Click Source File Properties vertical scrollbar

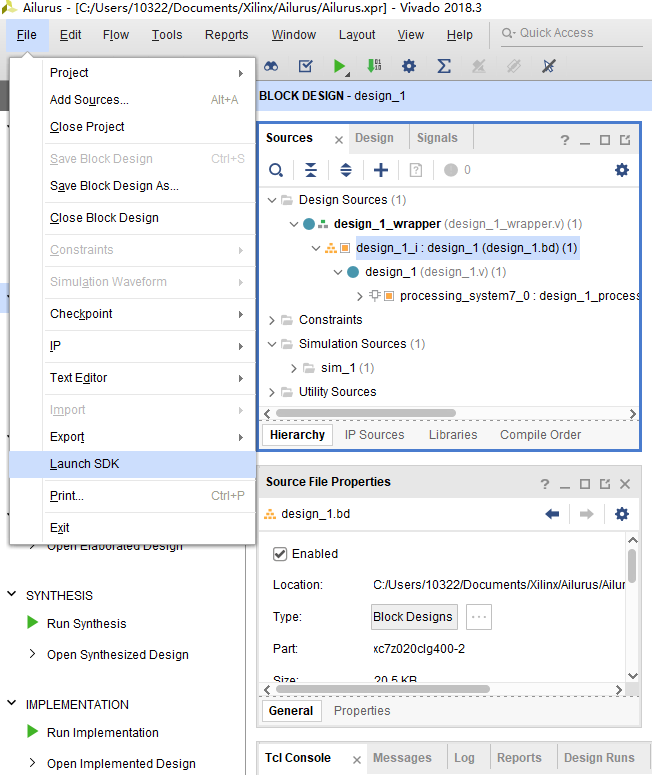pyautogui.click(x=632, y=566)
